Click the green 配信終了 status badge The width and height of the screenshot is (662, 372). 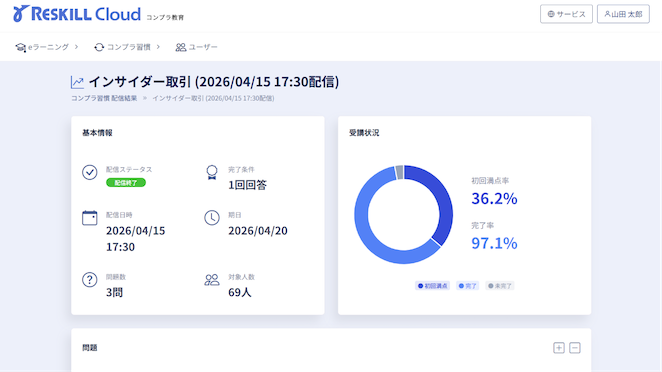click(x=126, y=183)
